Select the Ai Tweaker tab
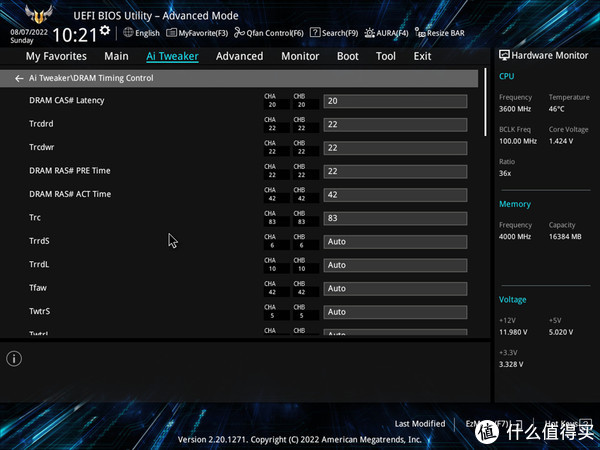Screen dimensions: 600x450 [x=172, y=56]
